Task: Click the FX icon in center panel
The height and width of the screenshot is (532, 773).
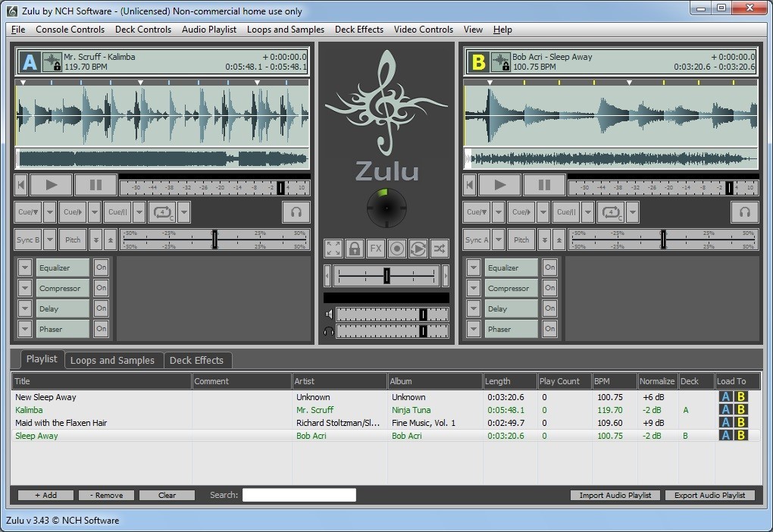Action: [x=375, y=248]
